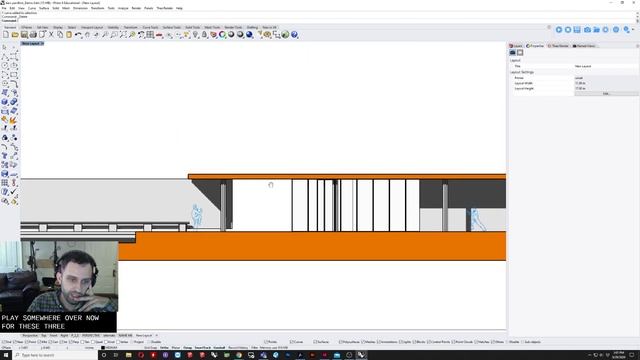Toggle SmartTrack in the status bar
Viewport: 640px width, 360px height.
tap(202, 348)
